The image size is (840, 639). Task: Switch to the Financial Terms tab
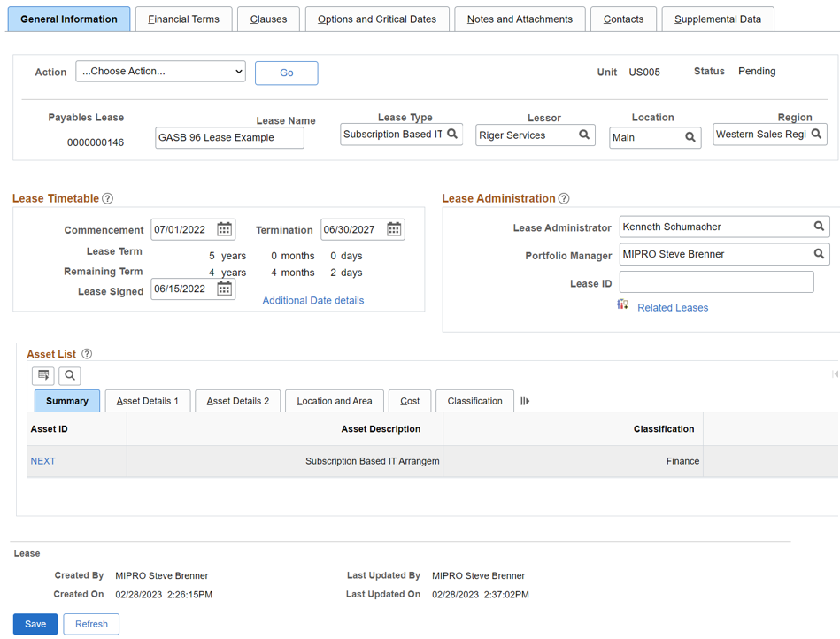[x=183, y=19]
